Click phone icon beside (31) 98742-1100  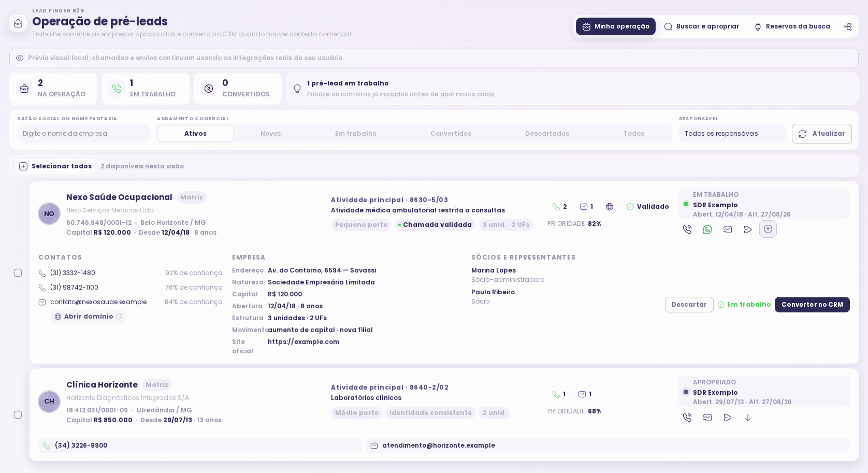click(42, 288)
